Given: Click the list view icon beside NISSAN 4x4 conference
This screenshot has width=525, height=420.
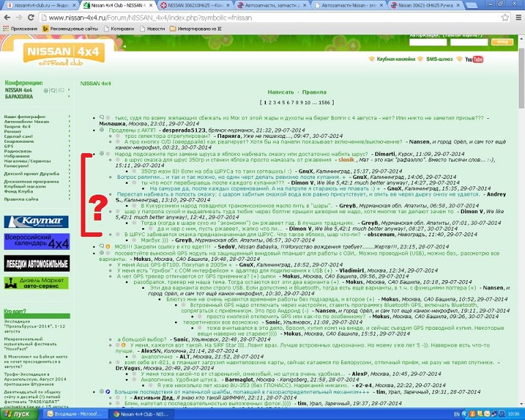Looking at the screenshot, I should [x=61, y=90].
